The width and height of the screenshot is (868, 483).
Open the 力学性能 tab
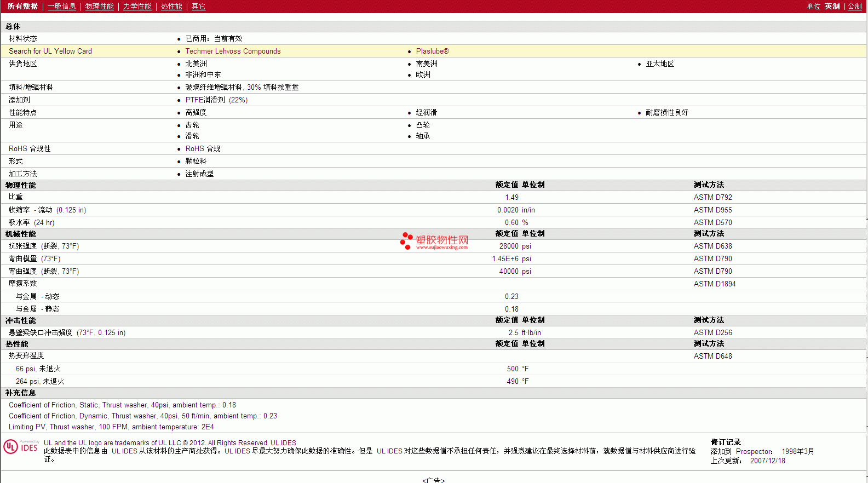pos(137,7)
